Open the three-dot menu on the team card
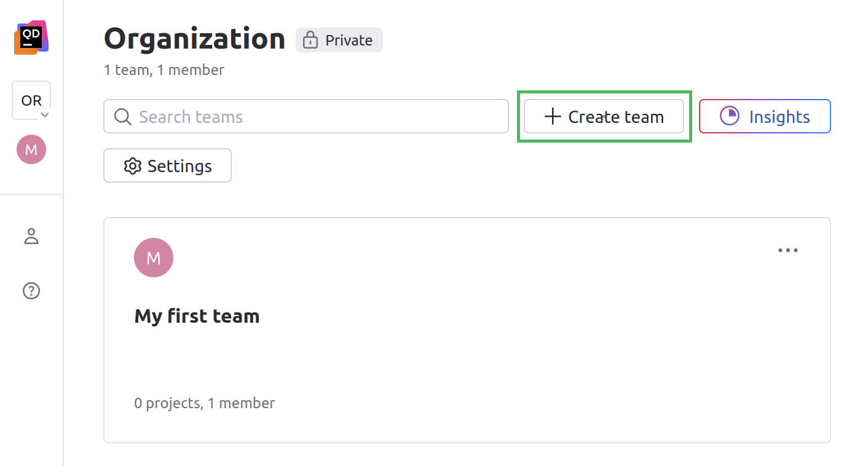868x466 pixels. [x=788, y=250]
